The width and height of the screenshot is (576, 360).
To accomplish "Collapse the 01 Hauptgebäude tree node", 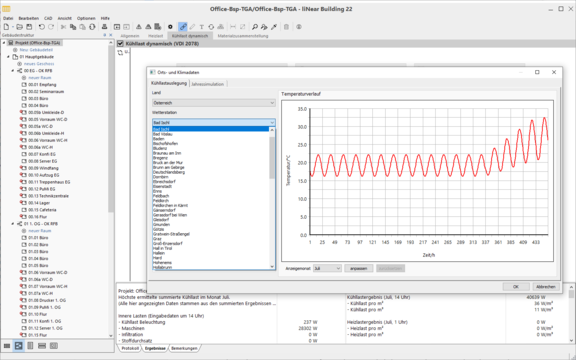I will pos(8,57).
